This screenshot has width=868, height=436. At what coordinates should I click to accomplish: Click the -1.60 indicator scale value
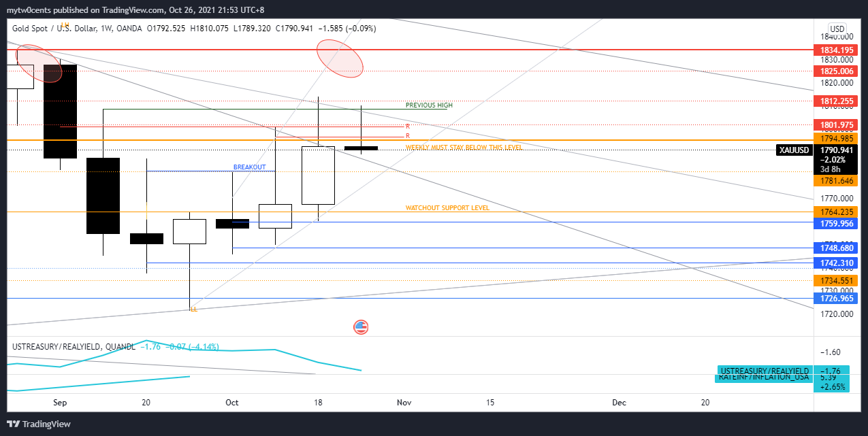click(831, 352)
